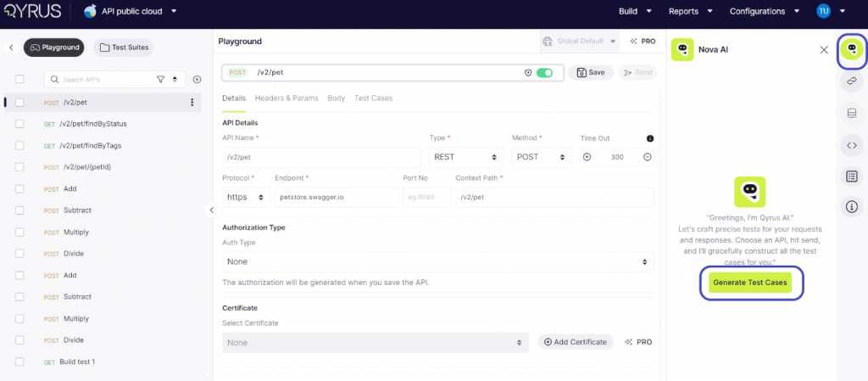The height and width of the screenshot is (381, 868).
Task: Click the add API plus icon
Action: [x=197, y=80]
